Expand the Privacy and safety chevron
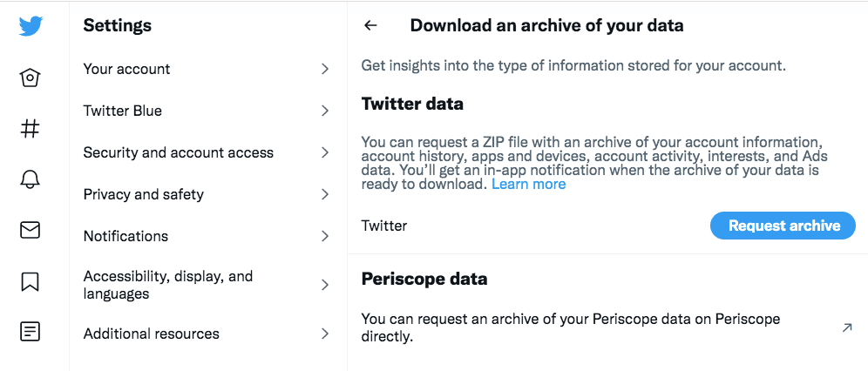Image resolution: width=868 pixels, height=371 pixels. pos(325,194)
